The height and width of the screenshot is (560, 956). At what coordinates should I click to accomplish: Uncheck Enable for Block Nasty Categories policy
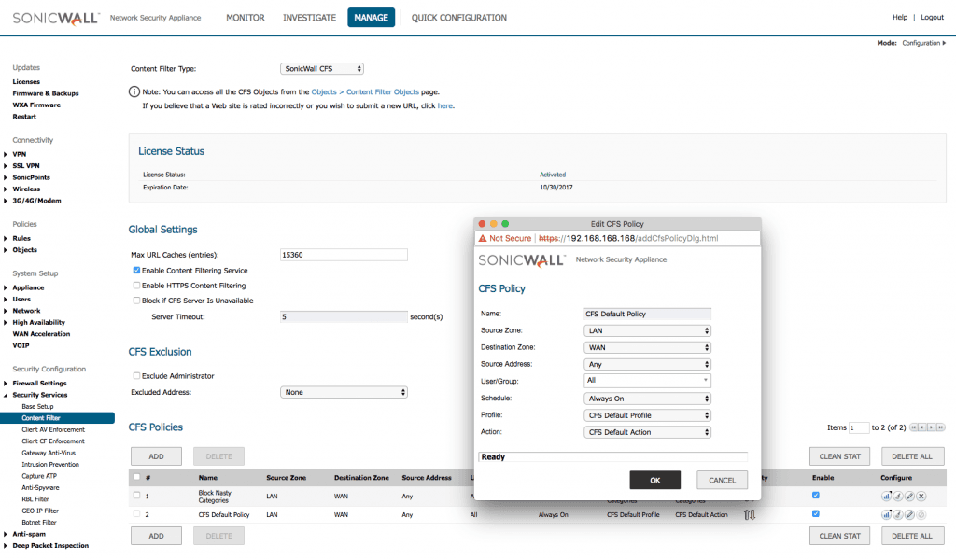pyautogui.click(x=816, y=495)
